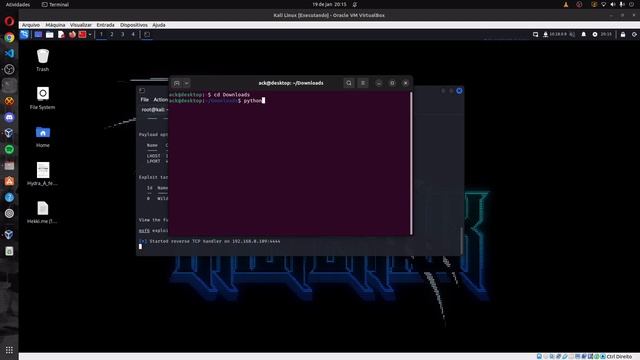Open the Home folder desktop icon
The width and height of the screenshot is (640, 360).
42,136
